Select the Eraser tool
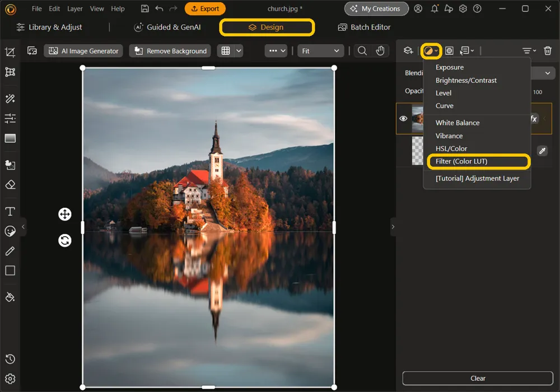 (10, 185)
